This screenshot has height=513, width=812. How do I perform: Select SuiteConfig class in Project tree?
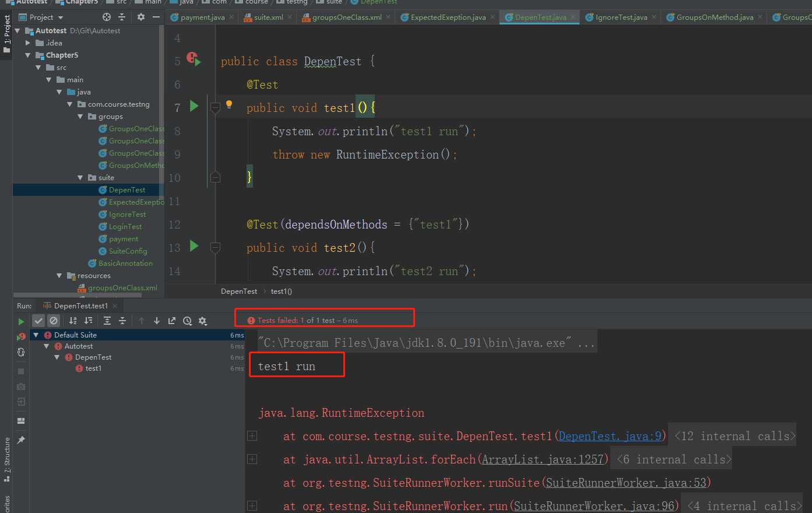(x=128, y=251)
